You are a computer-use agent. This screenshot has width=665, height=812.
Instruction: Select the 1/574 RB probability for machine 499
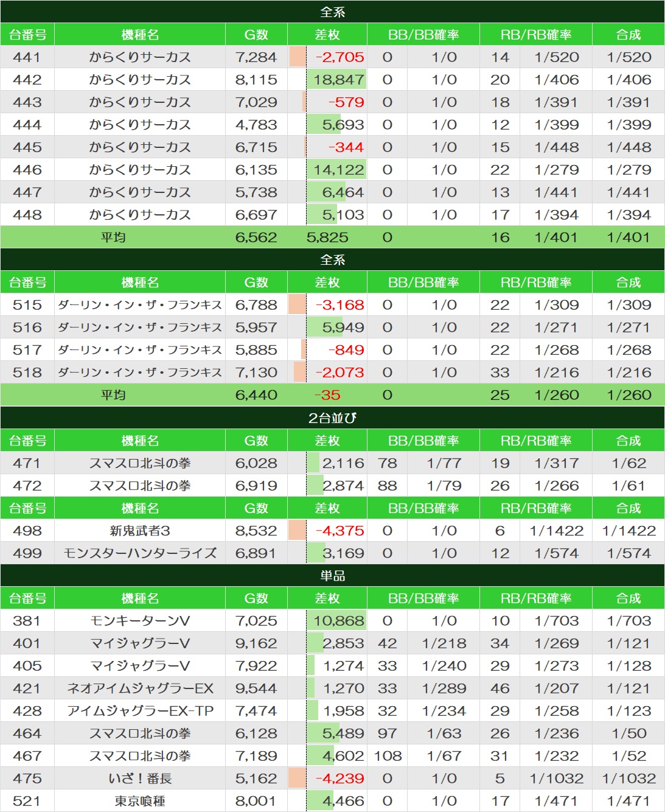pos(557,553)
